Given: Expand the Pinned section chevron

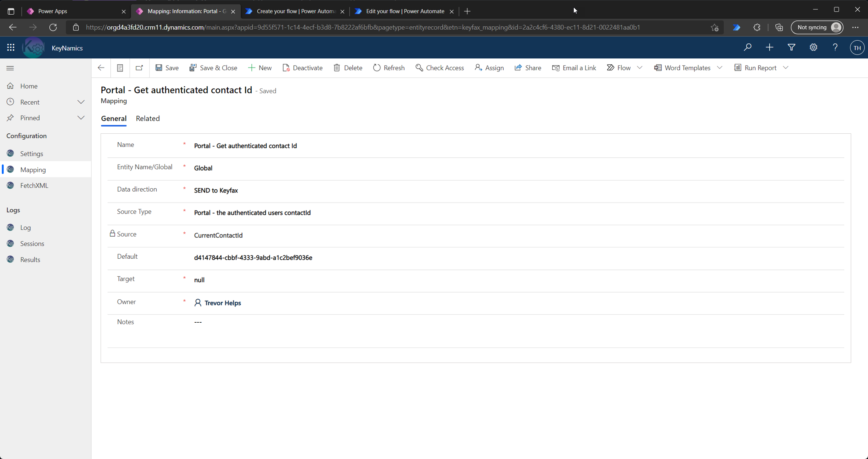Looking at the screenshot, I should point(81,118).
